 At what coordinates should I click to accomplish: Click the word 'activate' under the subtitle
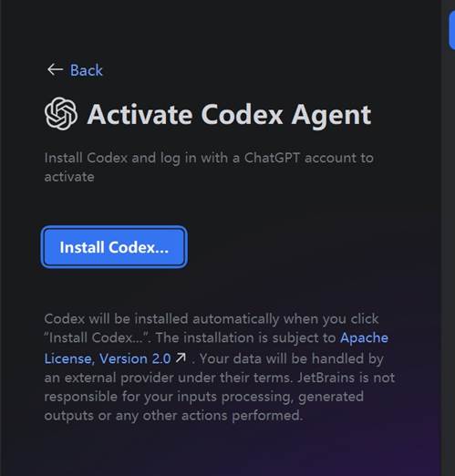(x=69, y=177)
